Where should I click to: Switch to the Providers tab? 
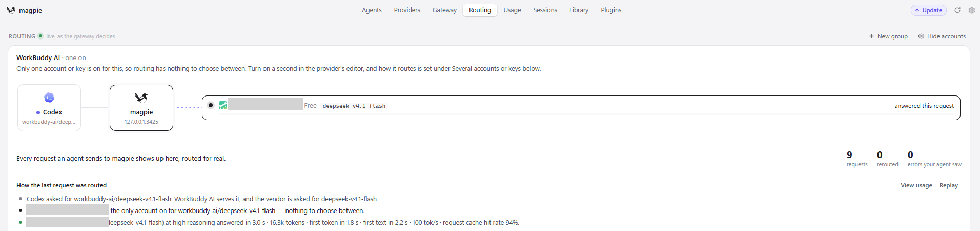pos(407,10)
